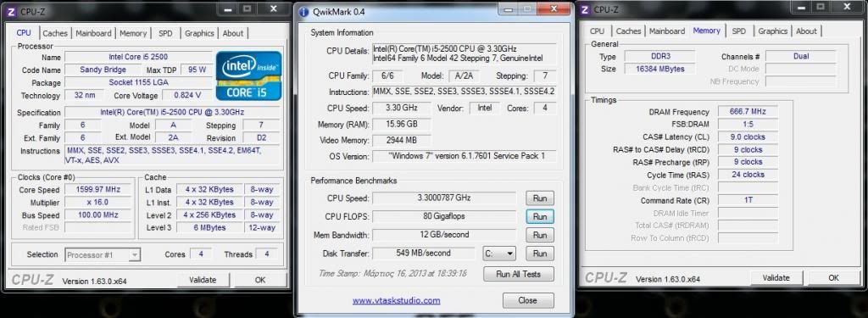This screenshot has width=868, height=318.
Task: Open Graphics tab in right CPU-Z window
Action: coord(773,31)
